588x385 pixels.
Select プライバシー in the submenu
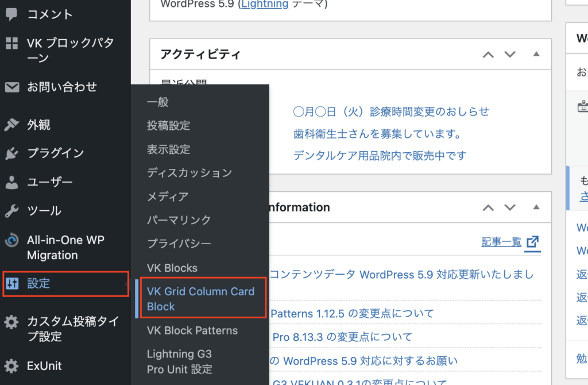[179, 244]
